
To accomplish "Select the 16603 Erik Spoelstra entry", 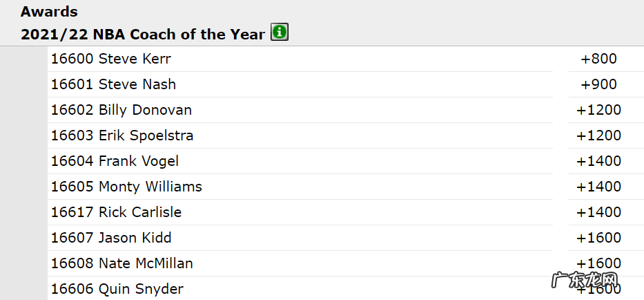I will (122, 135).
